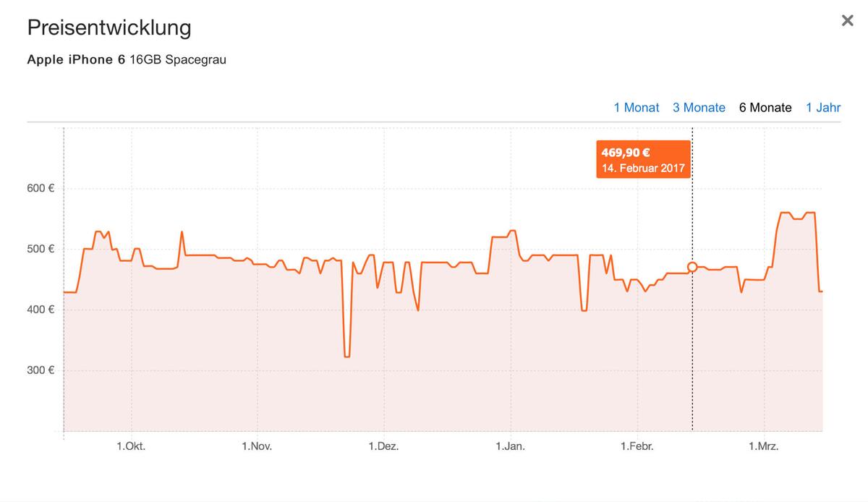Click the lowest price dip in late November
The height and width of the screenshot is (502, 868).
point(347,356)
